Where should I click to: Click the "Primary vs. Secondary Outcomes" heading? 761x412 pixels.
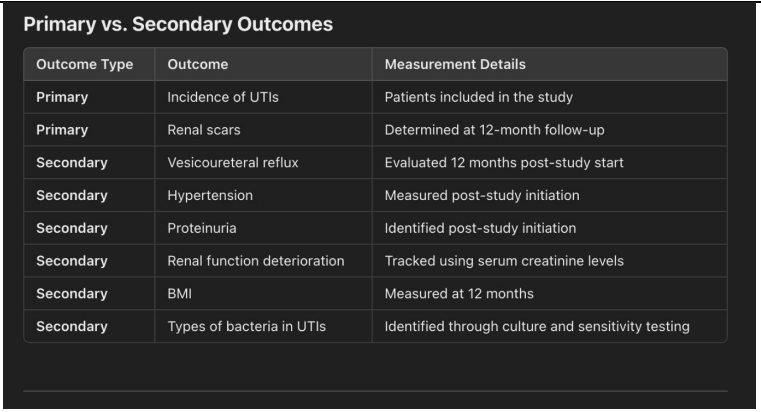[x=177, y=24]
